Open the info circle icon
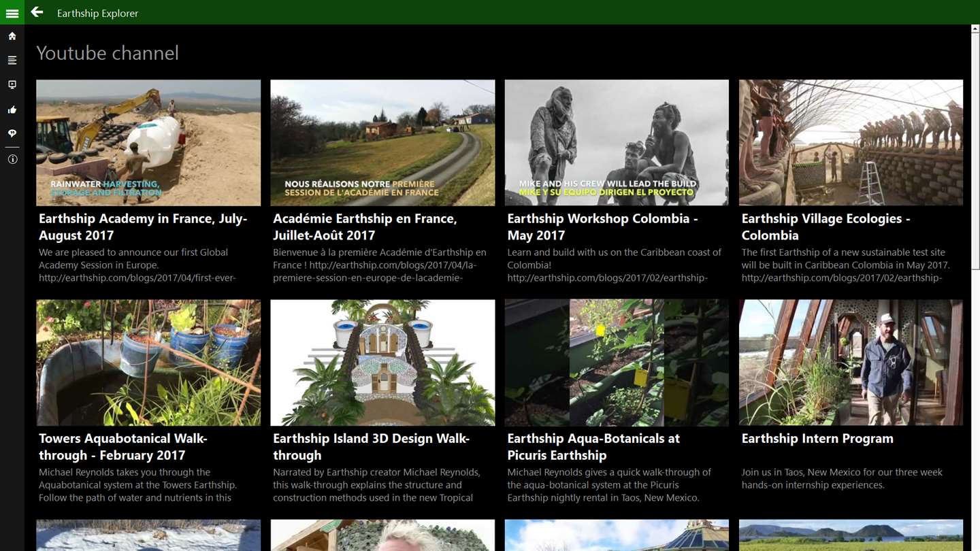This screenshot has height=551, width=980. pos(12,159)
